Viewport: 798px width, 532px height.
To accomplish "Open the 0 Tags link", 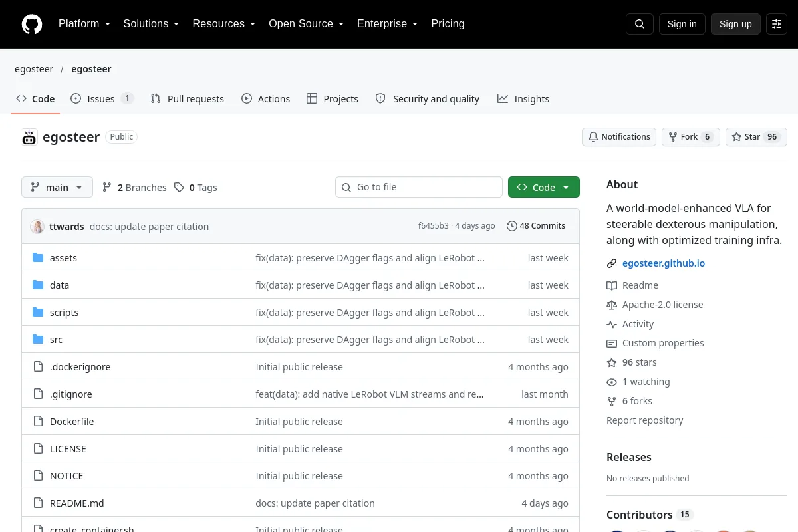I will pos(196,188).
